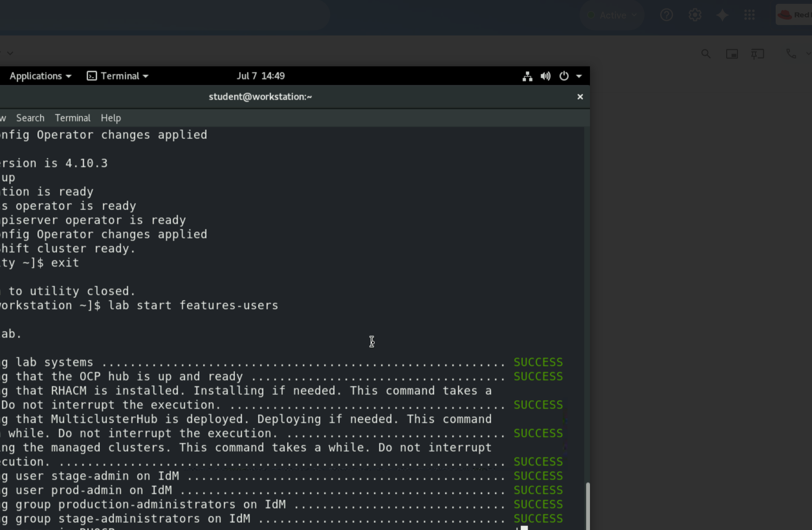
Task: Click the volume speaker icon
Action: pos(545,76)
